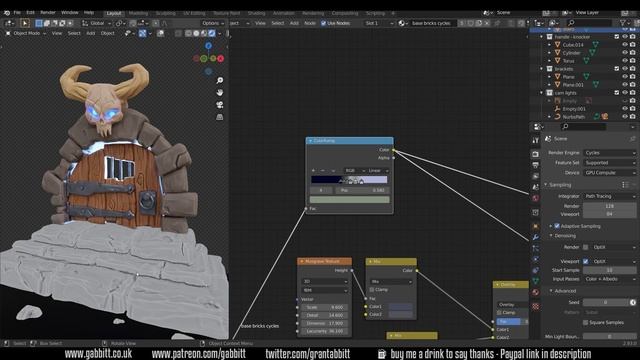The height and width of the screenshot is (360, 640).
Task: Select wireframe viewport shading icon
Action: (189, 33)
